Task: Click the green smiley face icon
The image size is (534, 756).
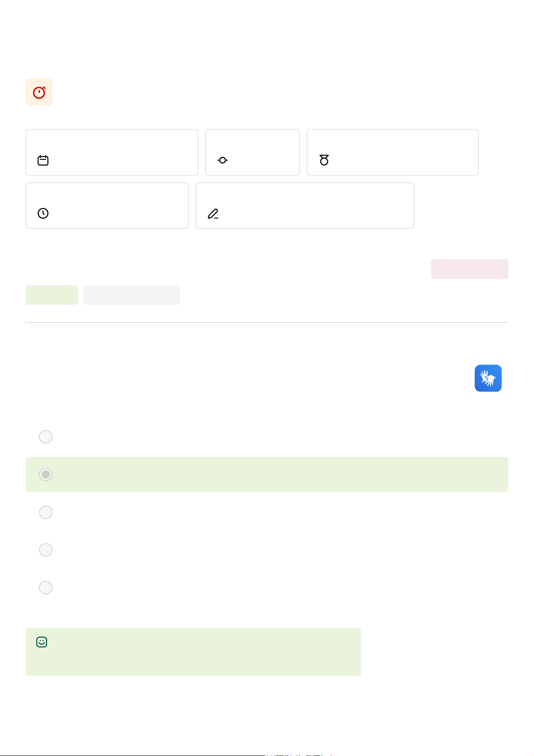Action: (42, 642)
